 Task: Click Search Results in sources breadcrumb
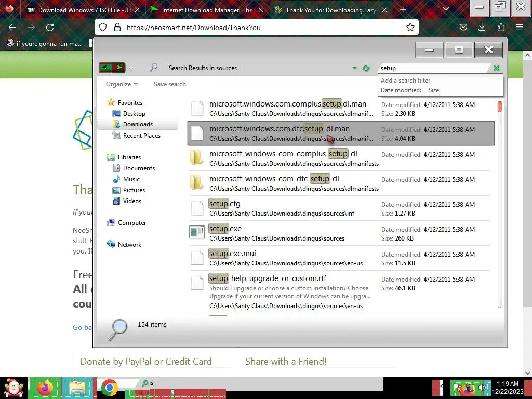(203, 68)
